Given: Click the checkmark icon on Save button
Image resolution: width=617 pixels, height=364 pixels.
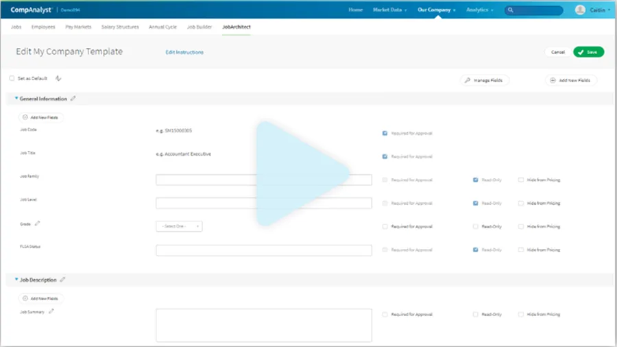Looking at the screenshot, I should 581,52.
